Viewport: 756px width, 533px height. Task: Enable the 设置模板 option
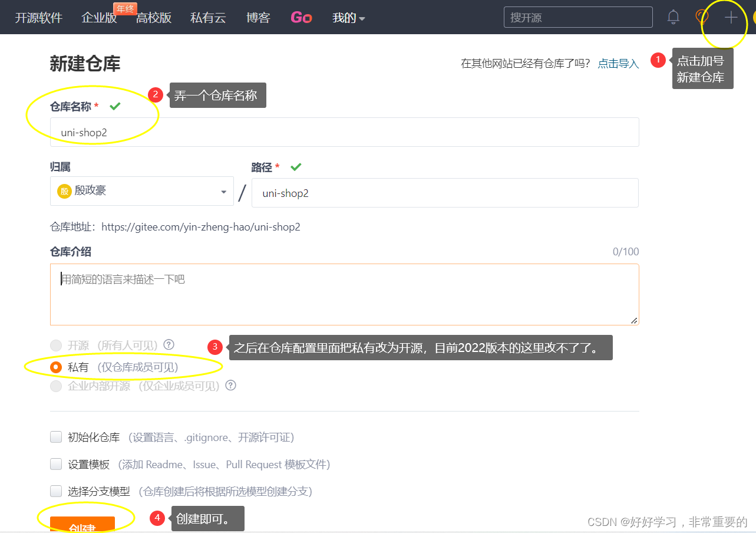(56, 464)
